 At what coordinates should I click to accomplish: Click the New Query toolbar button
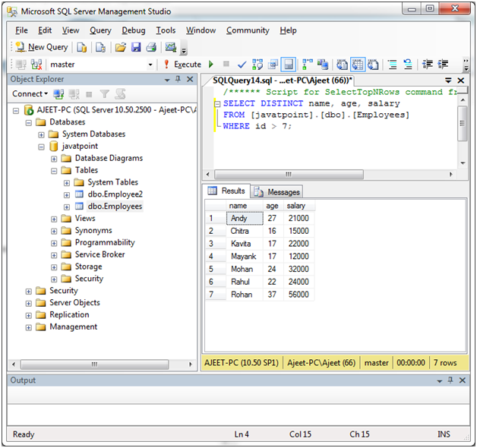tap(42, 47)
